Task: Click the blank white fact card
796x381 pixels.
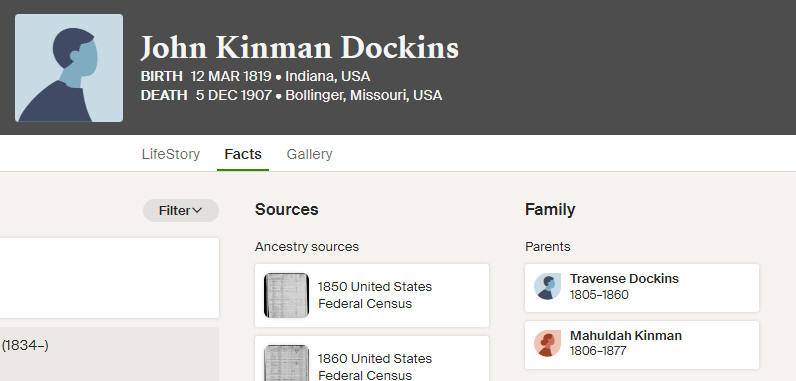Action: [109, 278]
